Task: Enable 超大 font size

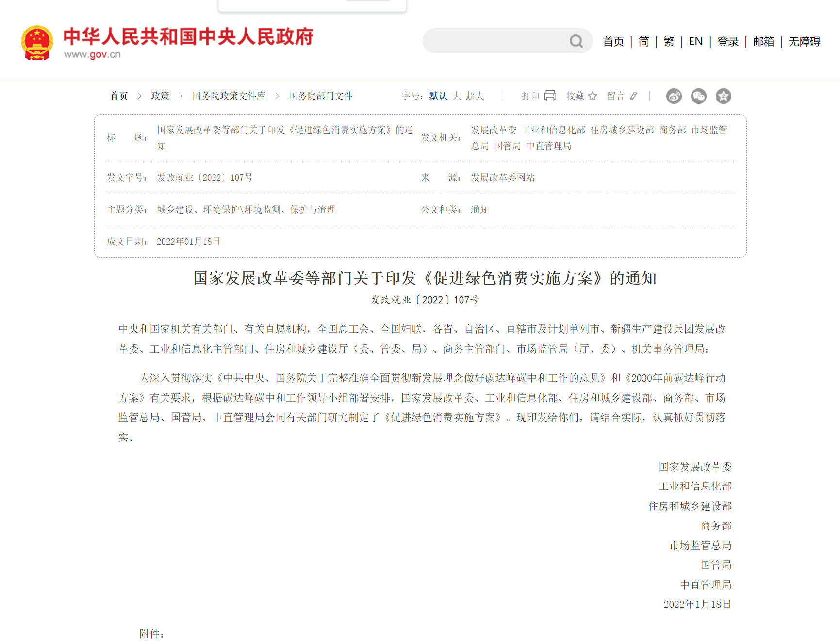Action: (x=474, y=96)
